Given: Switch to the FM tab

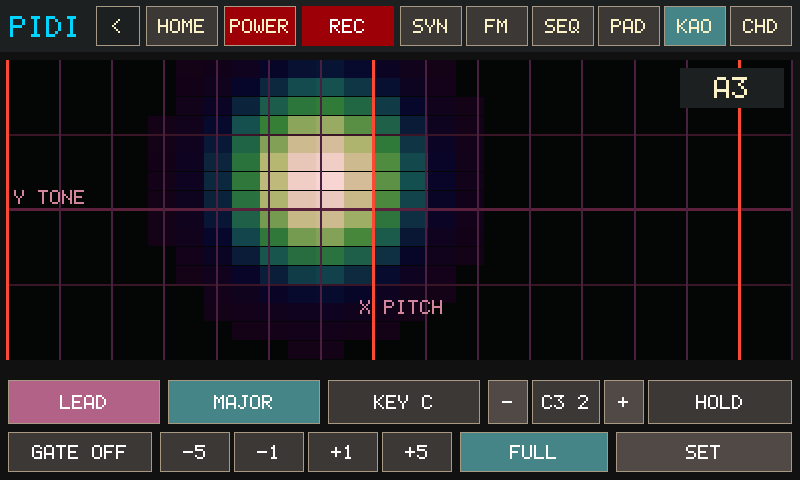Looking at the screenshot, I should pyautogui.click(x=496, y=26).
